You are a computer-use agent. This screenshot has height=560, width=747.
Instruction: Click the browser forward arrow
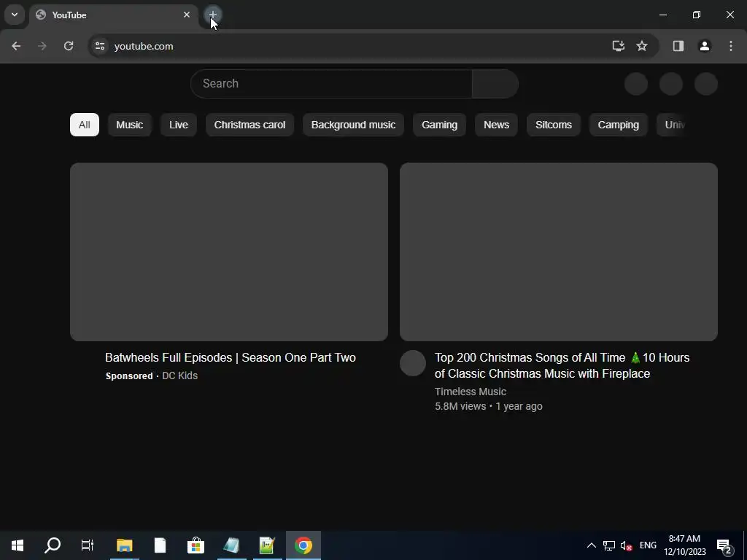tap(42, 46)
